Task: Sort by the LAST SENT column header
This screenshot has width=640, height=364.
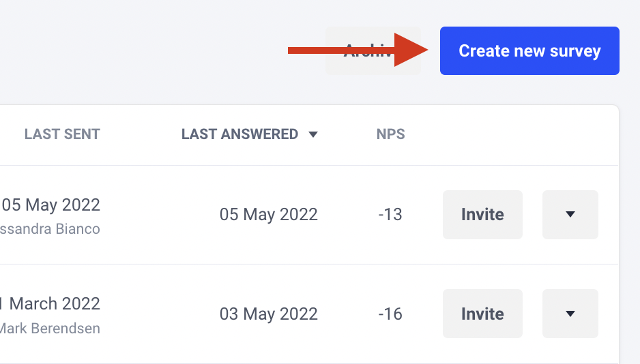Action: tap(62, 134)
